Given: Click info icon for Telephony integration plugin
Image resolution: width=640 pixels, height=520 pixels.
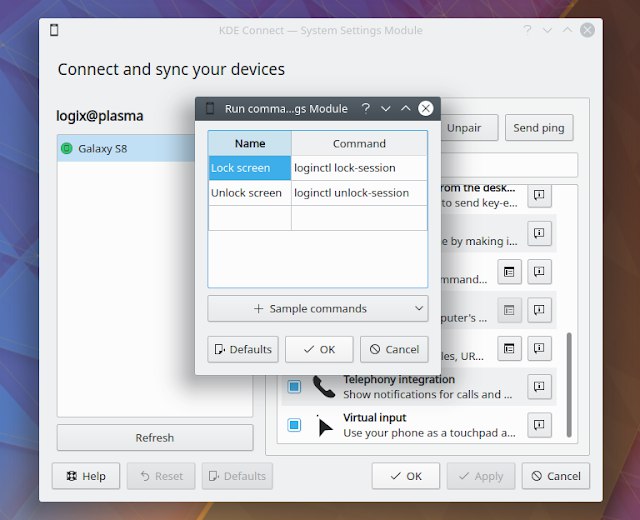Looking at the screenshot, I should pos(539,386).
